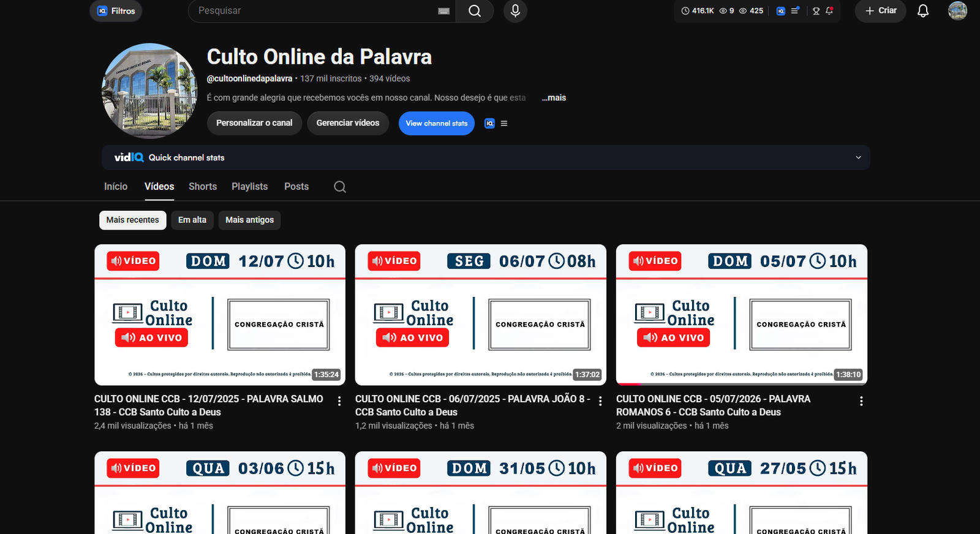
Task: Open the QUA 27/05 15h video thumbnail
Action: pyautogui.click(x=742, y=492)
